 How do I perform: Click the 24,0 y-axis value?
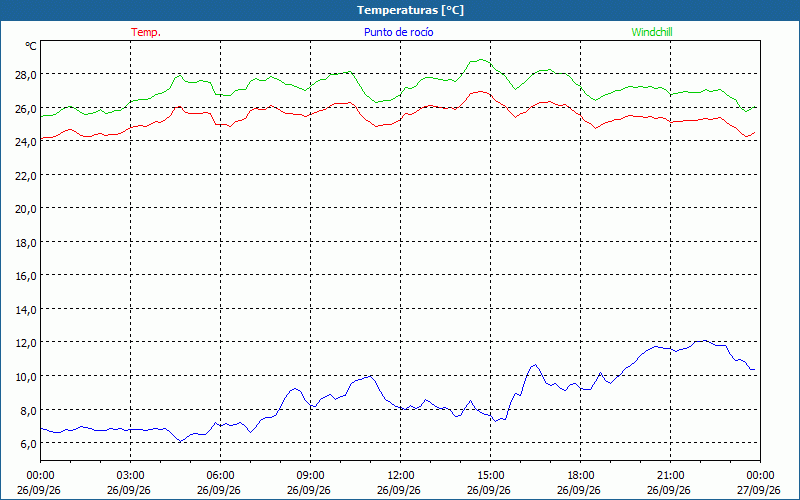(26, 142)
